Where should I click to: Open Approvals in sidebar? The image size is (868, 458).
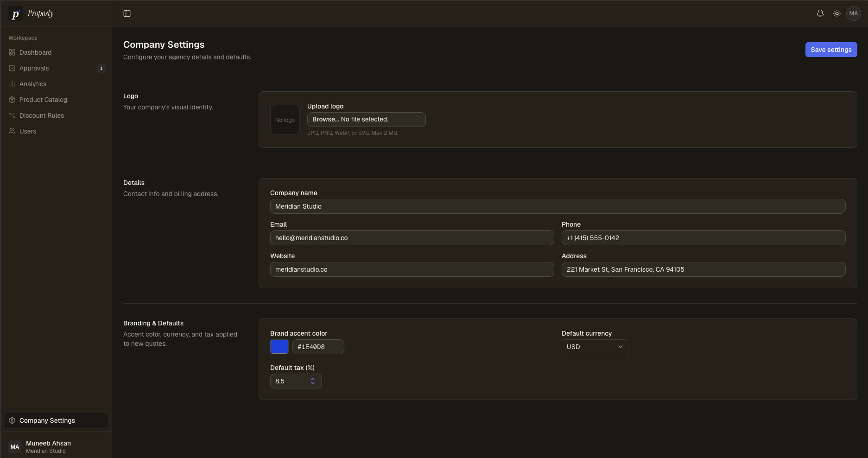point(56,68)
